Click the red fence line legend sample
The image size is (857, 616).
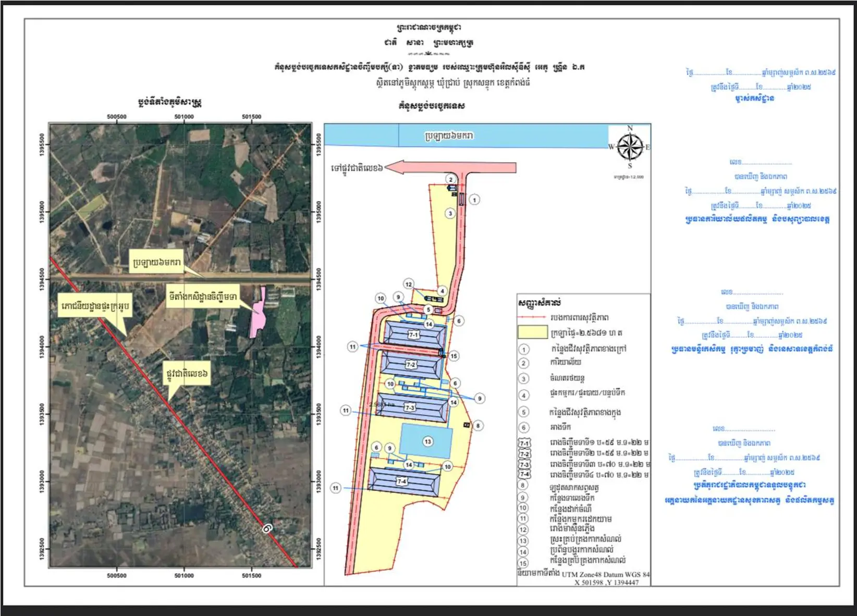532,317
